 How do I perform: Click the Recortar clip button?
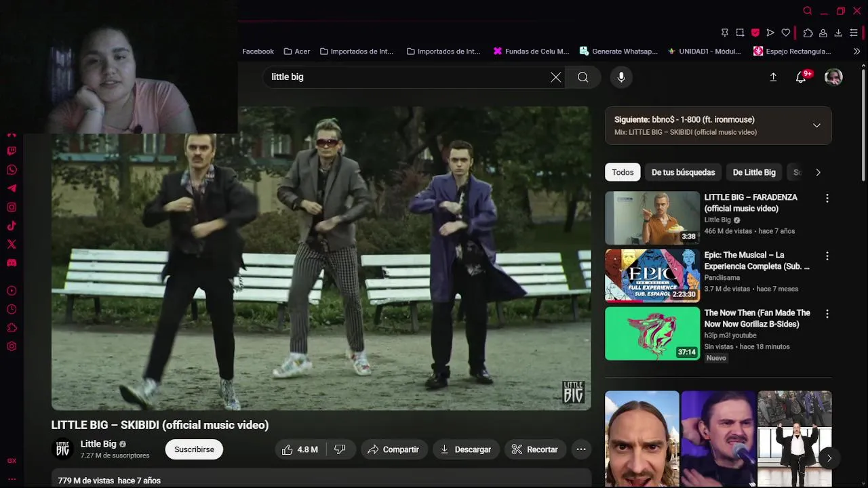535,449
